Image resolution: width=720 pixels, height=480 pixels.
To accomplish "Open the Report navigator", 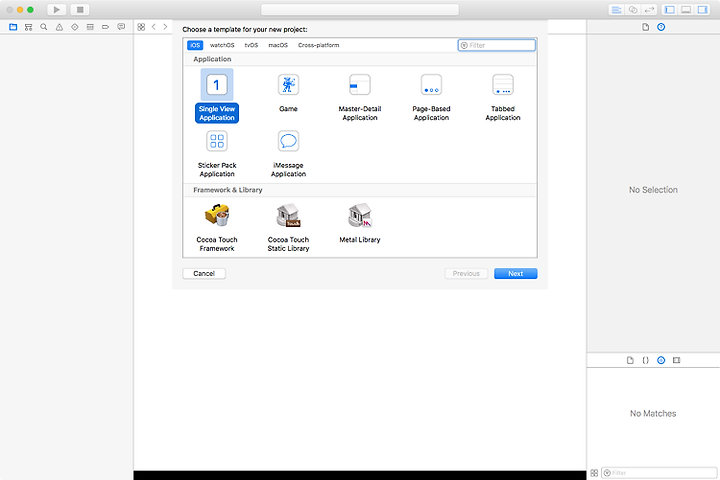I will click(121, 27).
